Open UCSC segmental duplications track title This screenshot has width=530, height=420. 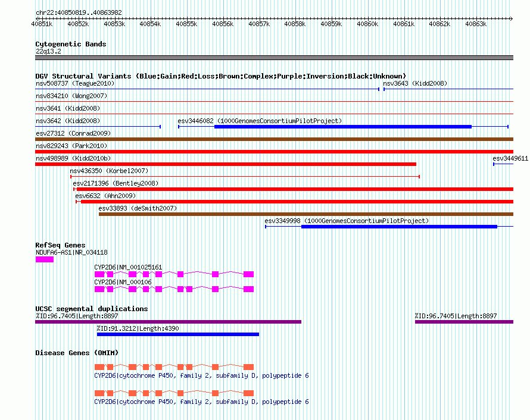point(92,309)
